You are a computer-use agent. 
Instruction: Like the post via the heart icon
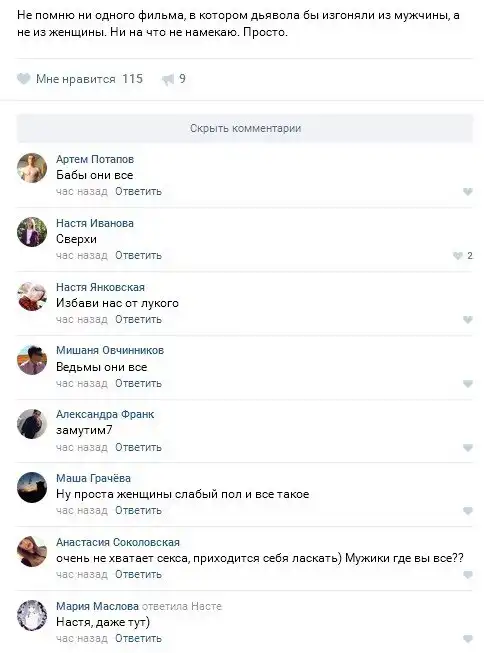[x=23, y=79]
